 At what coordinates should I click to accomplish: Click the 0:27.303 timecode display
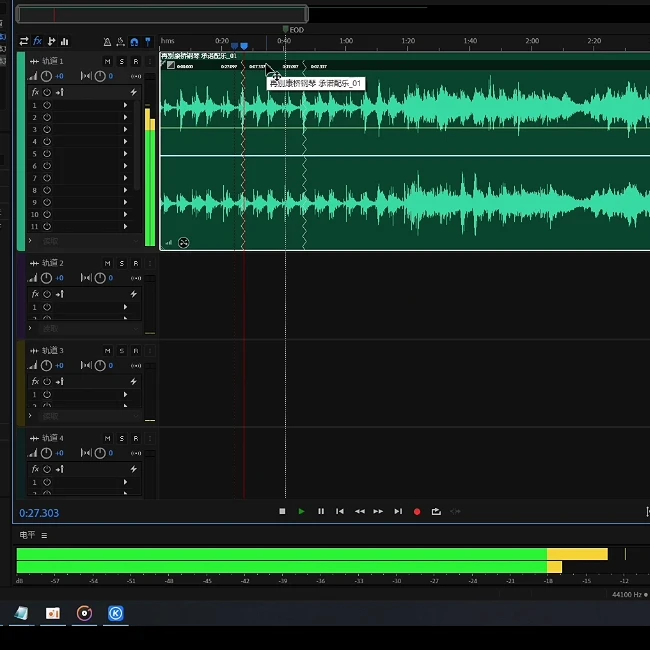pyautogui.click(x=39, y=513)
